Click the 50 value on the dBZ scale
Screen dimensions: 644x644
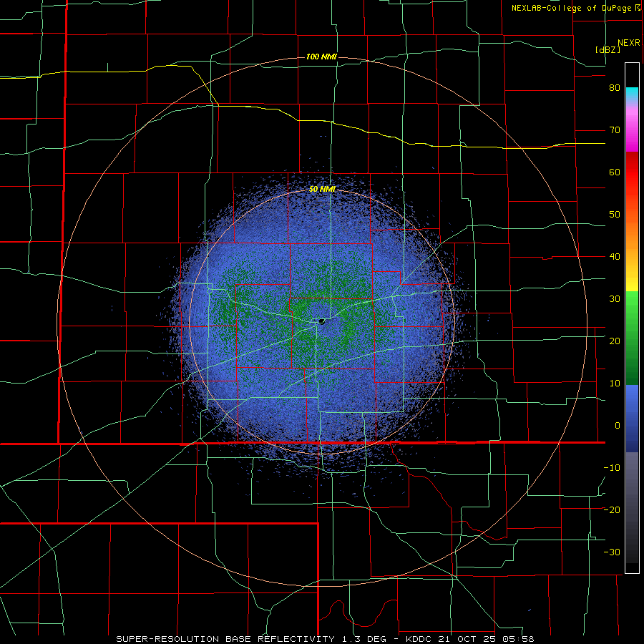coord(615,215)
